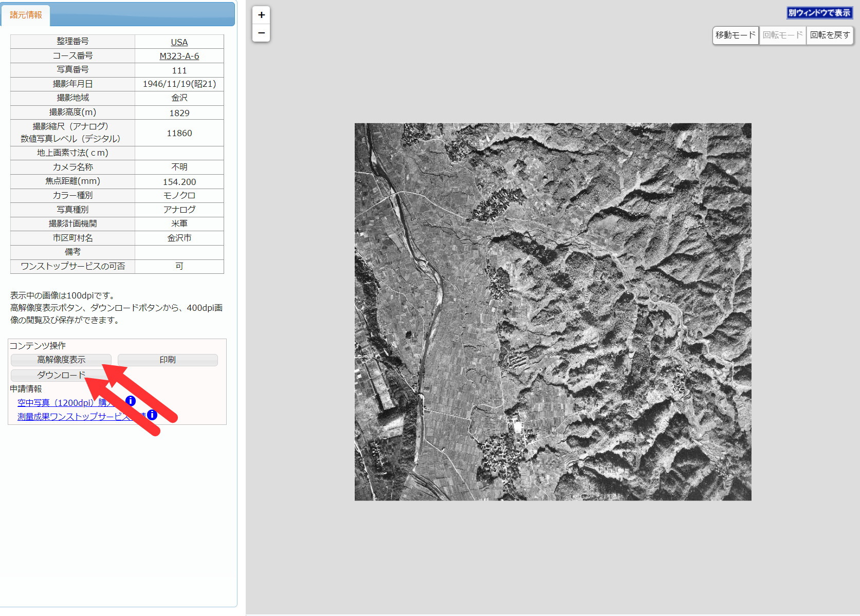Click the 印刷 button

(x=168, y=360)
